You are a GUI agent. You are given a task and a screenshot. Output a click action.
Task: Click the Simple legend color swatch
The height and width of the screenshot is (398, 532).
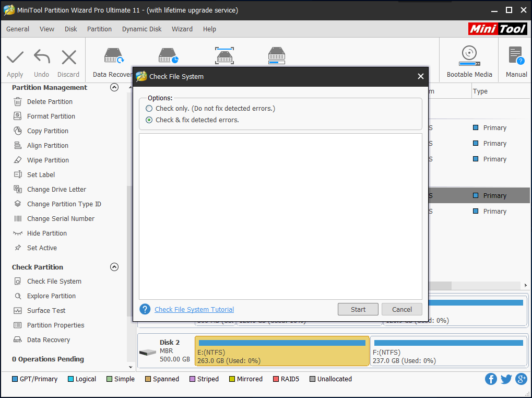(x=109, y=379)
